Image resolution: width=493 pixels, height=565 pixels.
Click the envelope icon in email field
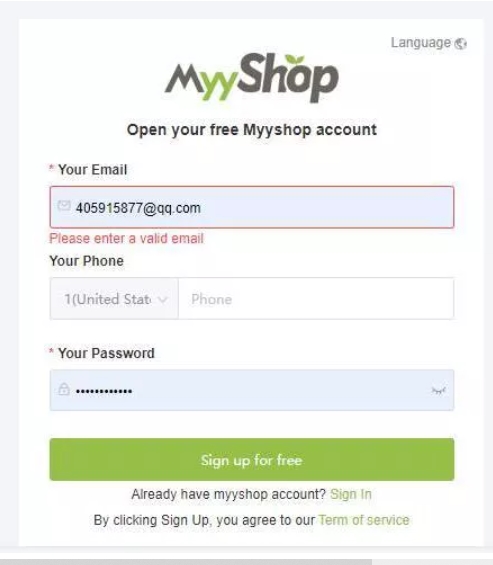(x=64, y=206)
